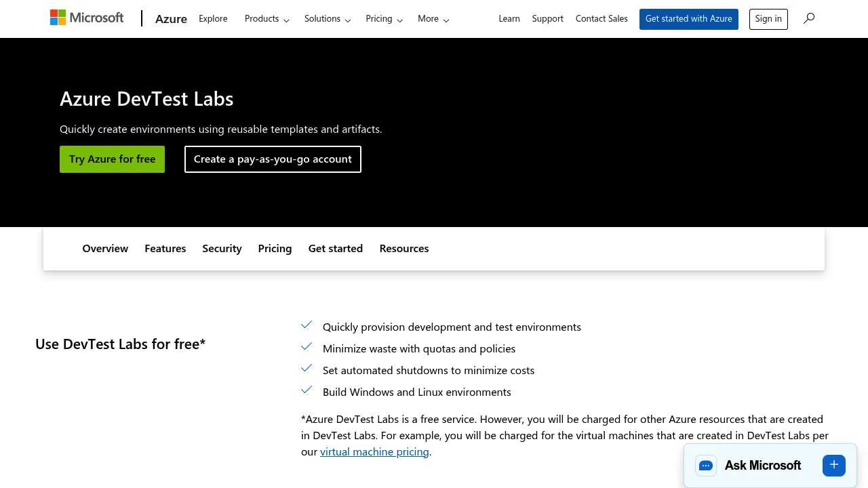Open the search magnifier icon

(x=809, y=18)
